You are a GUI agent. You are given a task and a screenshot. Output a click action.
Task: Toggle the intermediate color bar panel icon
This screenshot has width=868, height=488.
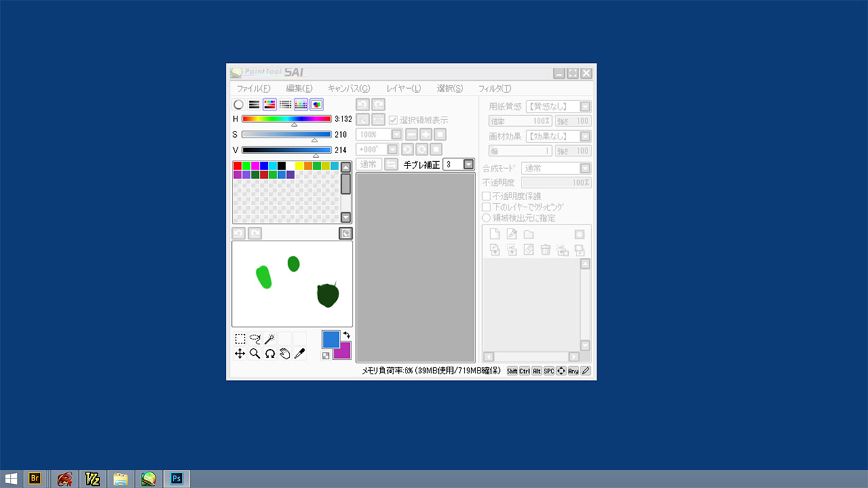[285, 104]
